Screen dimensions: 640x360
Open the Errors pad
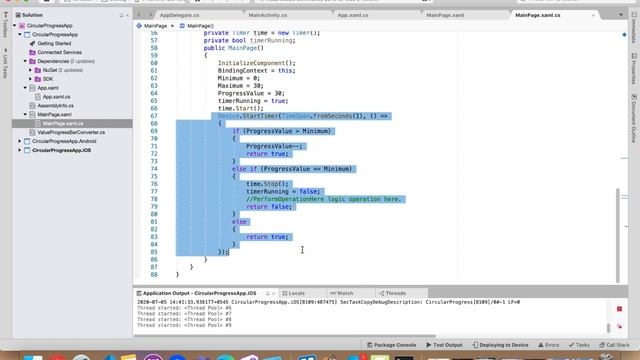coord(549,345)
